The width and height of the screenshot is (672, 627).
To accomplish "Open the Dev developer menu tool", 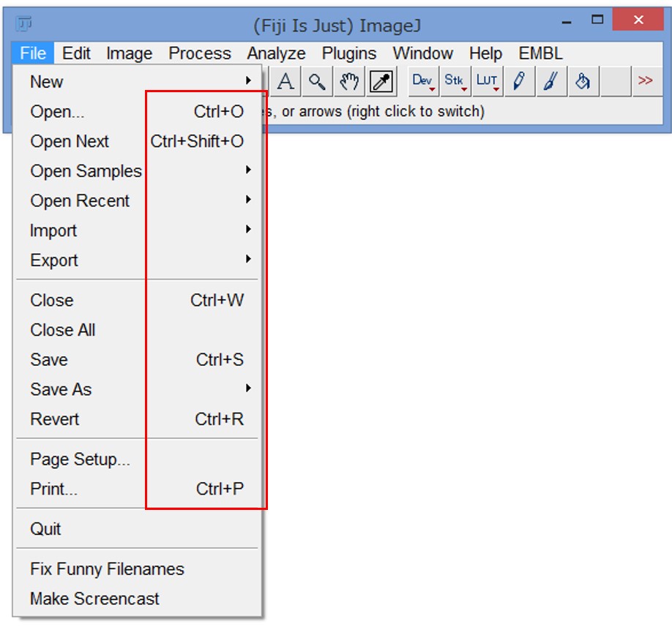I will 423,81.
